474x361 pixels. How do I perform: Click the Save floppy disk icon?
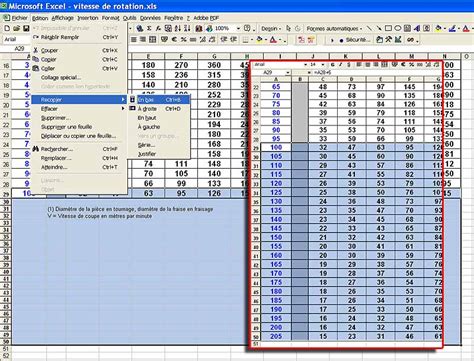(25, 29)
